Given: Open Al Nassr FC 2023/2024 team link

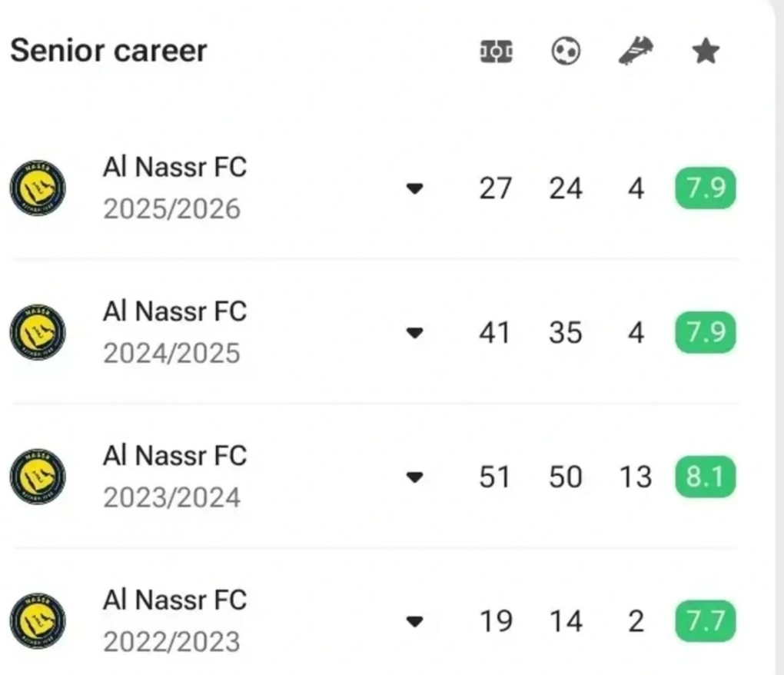Looking at the screenshot, I should point(174,456).
